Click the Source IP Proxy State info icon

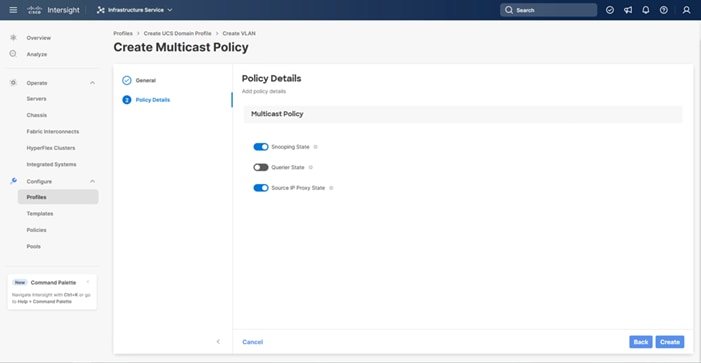331,188
